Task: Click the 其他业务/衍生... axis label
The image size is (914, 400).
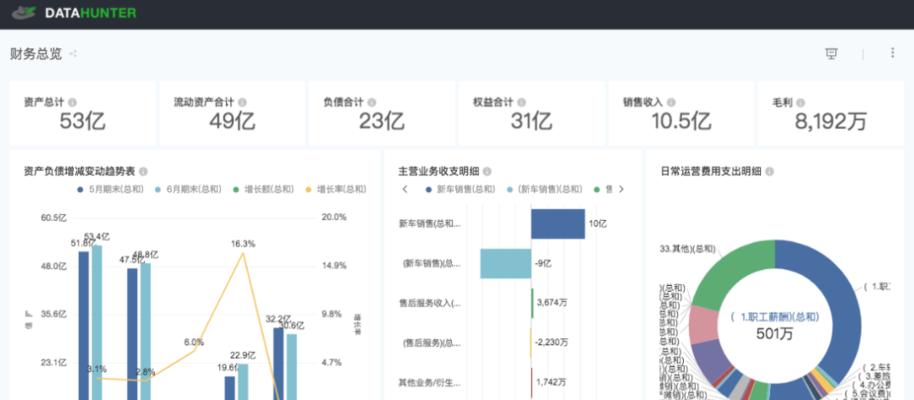Action: (430, 383)
